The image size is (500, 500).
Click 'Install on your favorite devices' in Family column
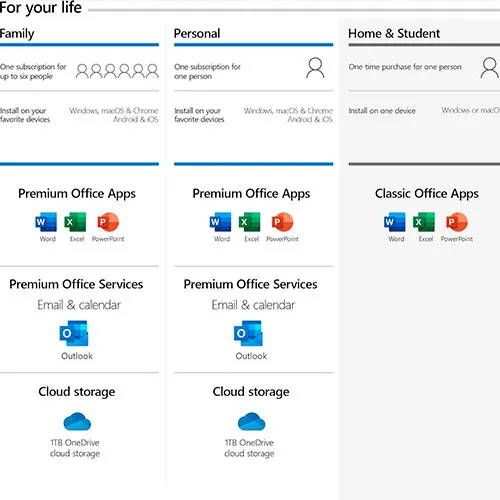[x=25, y=115]
